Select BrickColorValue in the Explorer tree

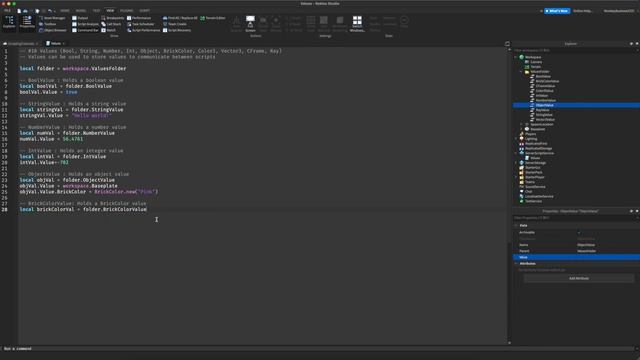[547, 81]
